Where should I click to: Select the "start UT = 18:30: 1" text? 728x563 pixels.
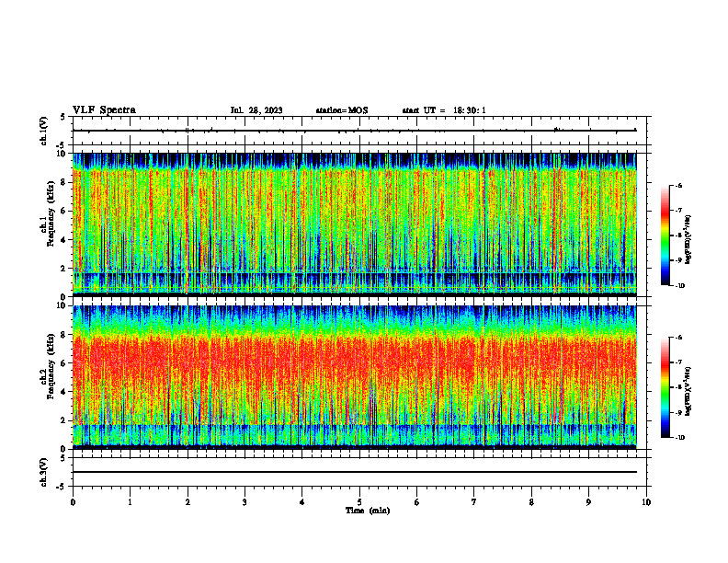(x=444, y=110)
